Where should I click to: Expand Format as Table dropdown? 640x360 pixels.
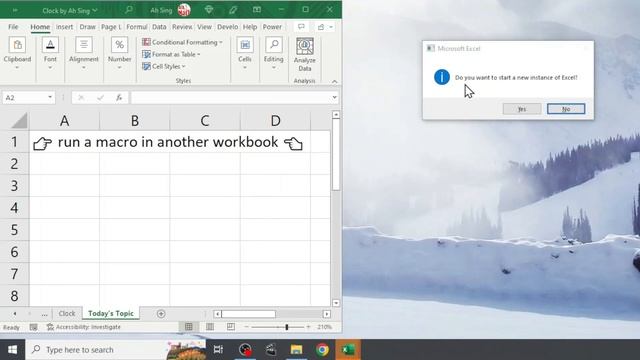199,54
